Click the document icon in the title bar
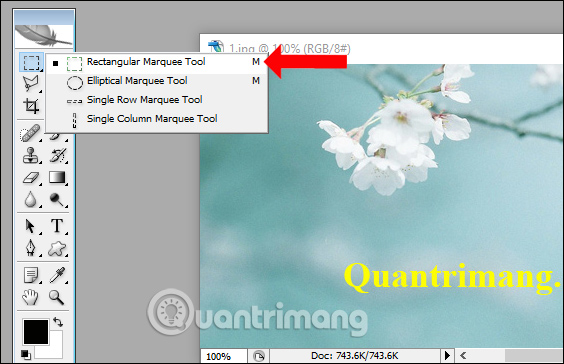This screenshot has width=564, height=364. click(216, 46)
